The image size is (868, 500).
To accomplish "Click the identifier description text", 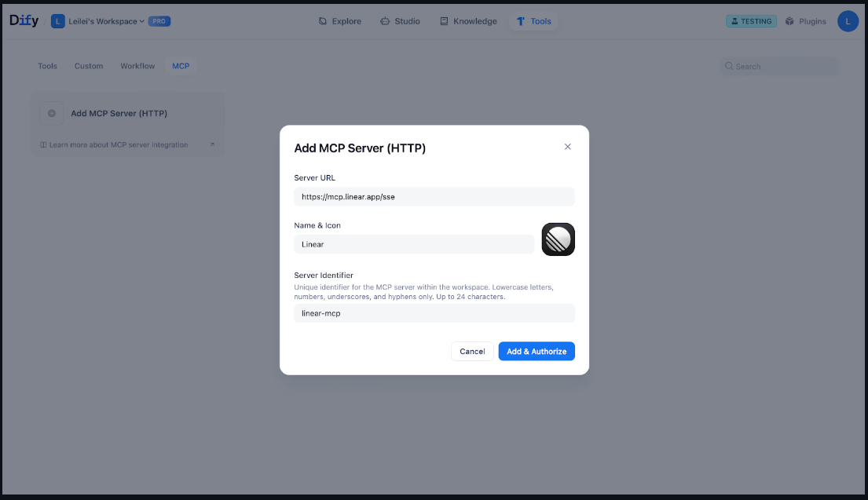I will click(423, 292).
